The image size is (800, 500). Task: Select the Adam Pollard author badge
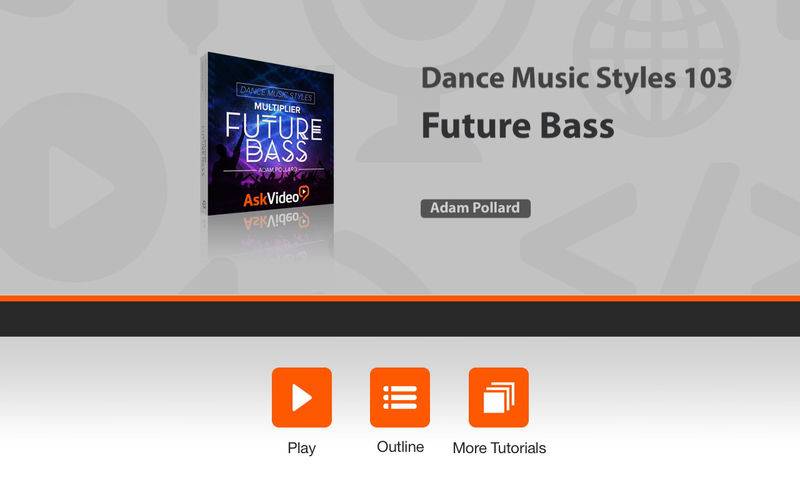475,208
